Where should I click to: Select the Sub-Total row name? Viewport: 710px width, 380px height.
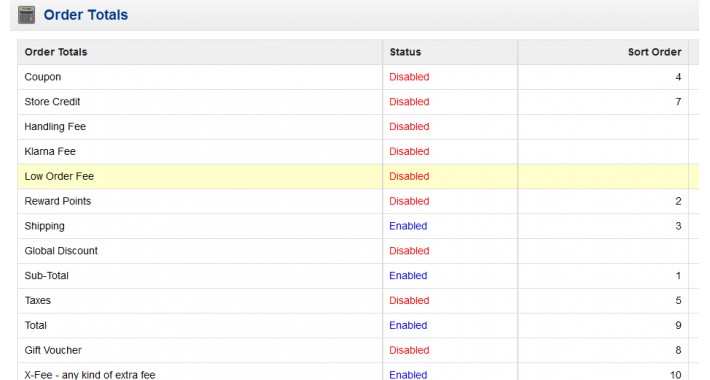point(46,275)
